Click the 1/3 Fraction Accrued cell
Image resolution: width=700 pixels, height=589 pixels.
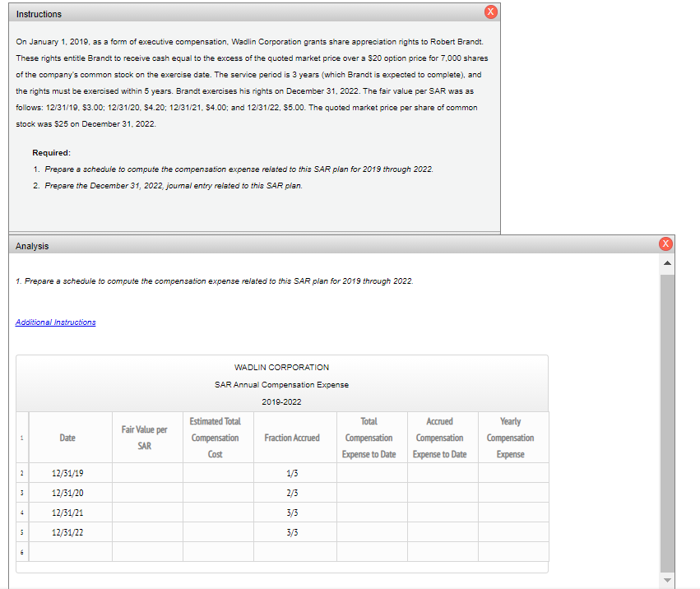[295, 473]
